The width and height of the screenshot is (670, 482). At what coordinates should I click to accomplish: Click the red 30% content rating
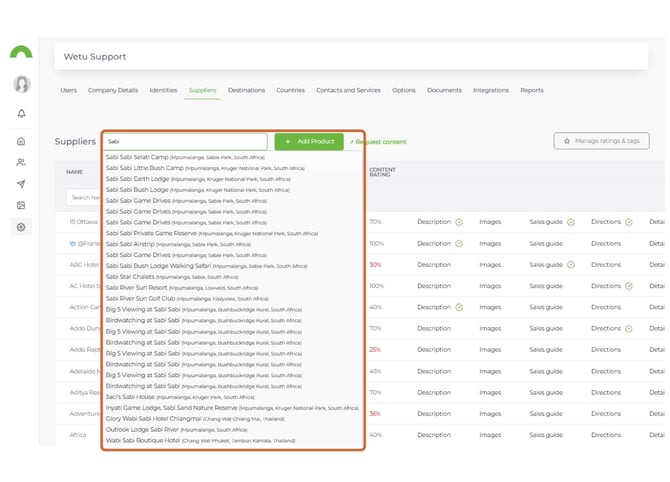(375, 265)
